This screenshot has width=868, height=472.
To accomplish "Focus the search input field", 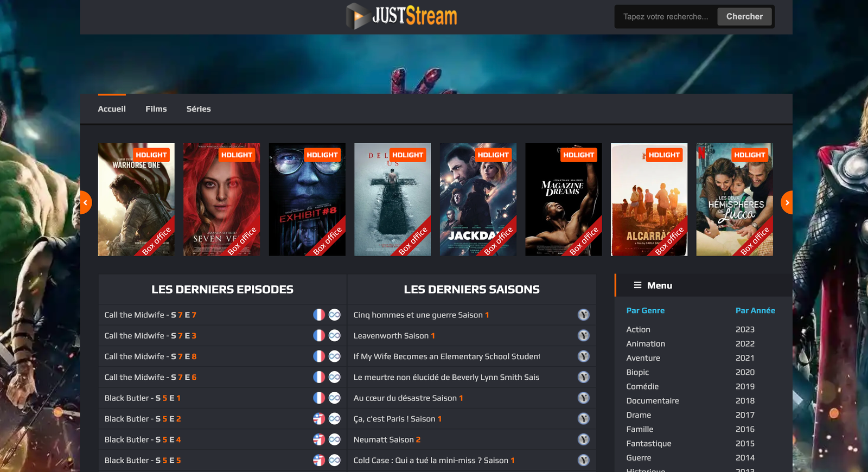I will tap(666, 16).
